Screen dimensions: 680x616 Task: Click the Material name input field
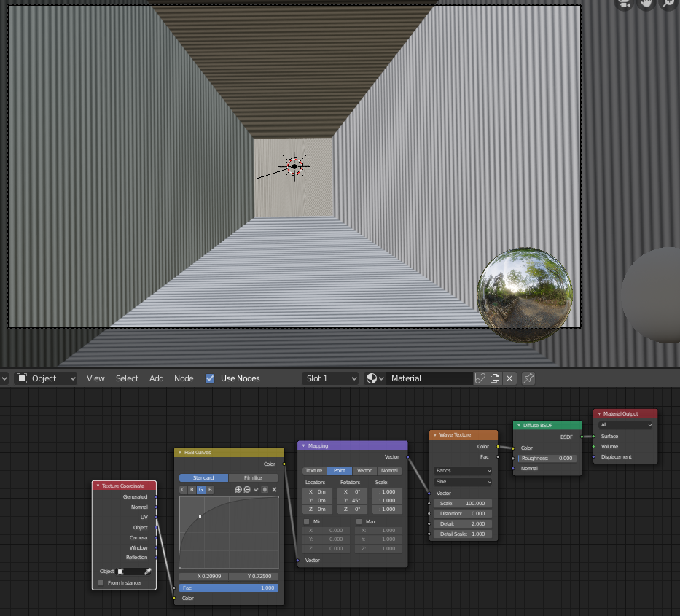pos(430,378)
